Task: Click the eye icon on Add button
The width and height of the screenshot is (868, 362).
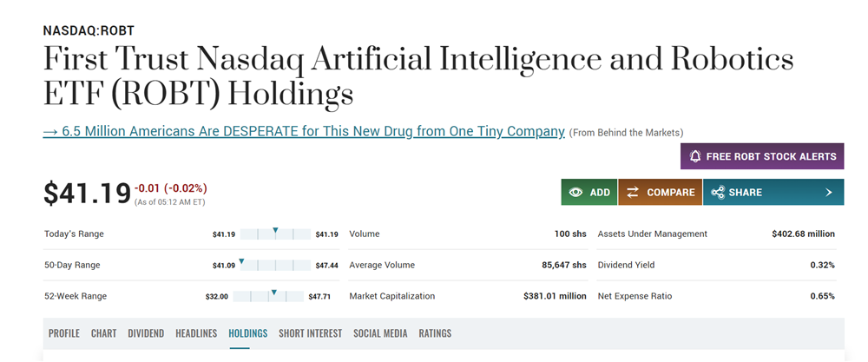Action: (575, 193)
